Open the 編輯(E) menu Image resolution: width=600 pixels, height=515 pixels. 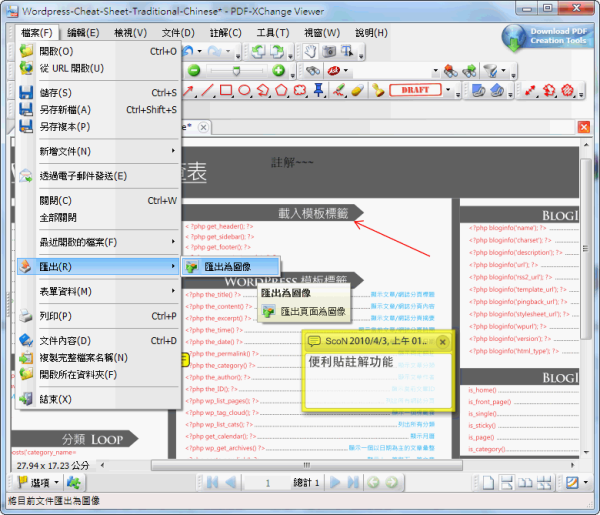pos(83,33)
